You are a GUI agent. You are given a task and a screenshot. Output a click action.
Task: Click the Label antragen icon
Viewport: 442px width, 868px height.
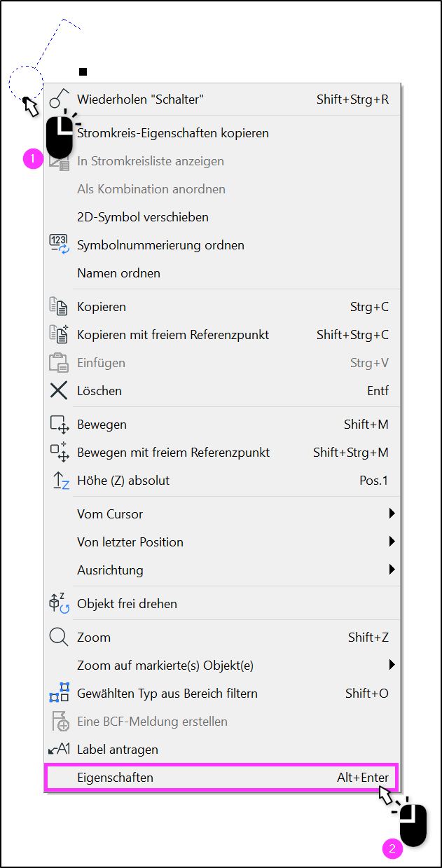coord(59,749)
